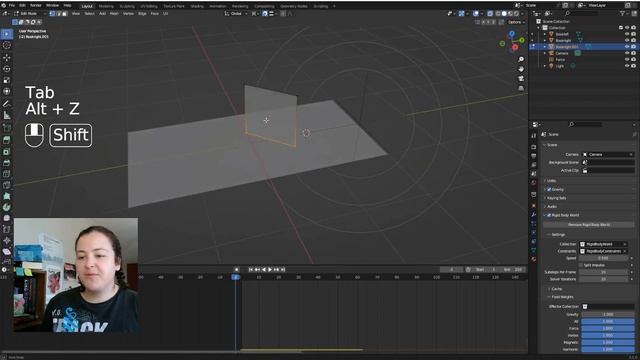Open the Modifiers wrench properties tab

tap(533, 214)
